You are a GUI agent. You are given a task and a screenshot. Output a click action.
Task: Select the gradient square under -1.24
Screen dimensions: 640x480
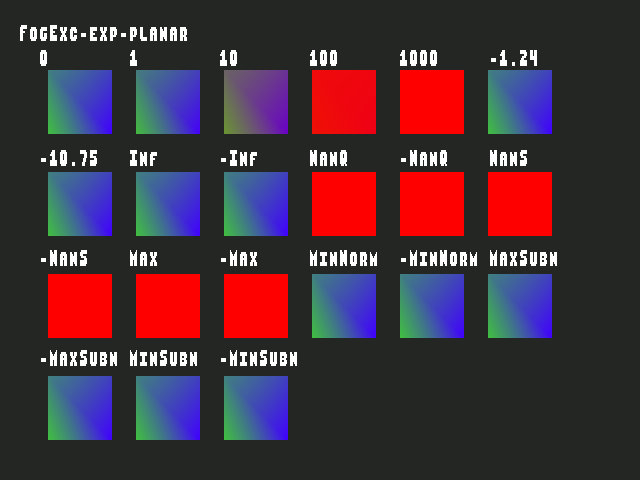(x=520, y=102)
